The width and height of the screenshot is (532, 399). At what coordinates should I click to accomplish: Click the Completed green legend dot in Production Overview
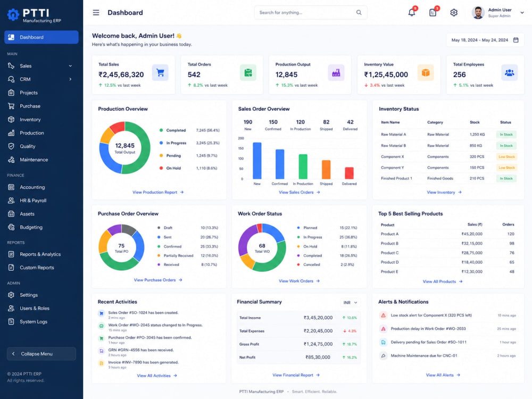[161, 130]
